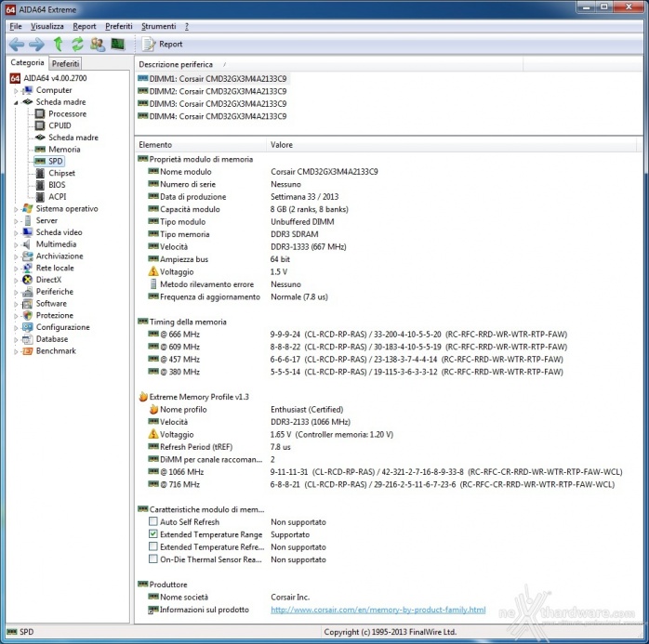
Task: Select the SPD tree item
Action: [x=56, y=162]
